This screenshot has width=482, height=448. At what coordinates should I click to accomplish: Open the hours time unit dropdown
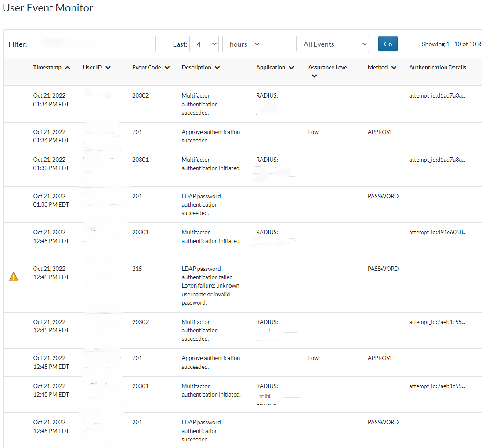(x=242, y=44)
